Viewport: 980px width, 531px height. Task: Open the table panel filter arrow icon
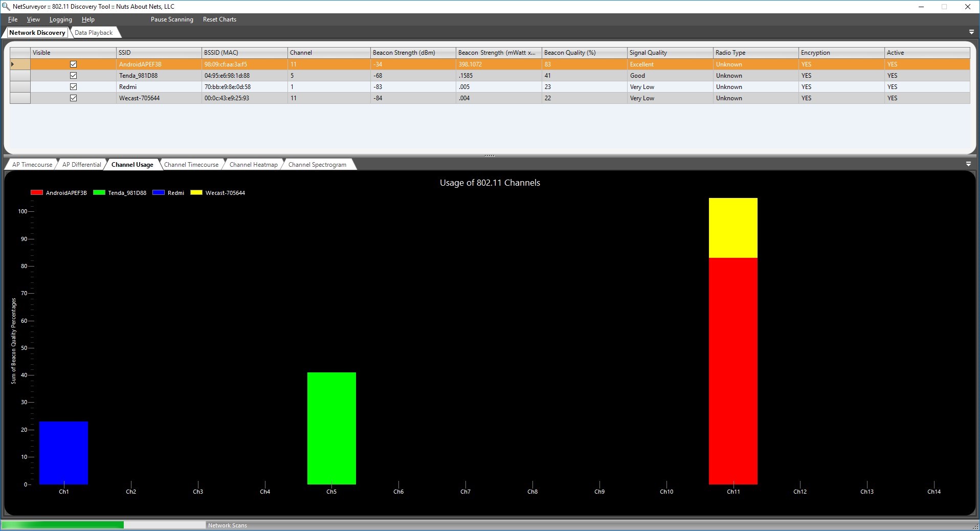click(x=971, y=32)
